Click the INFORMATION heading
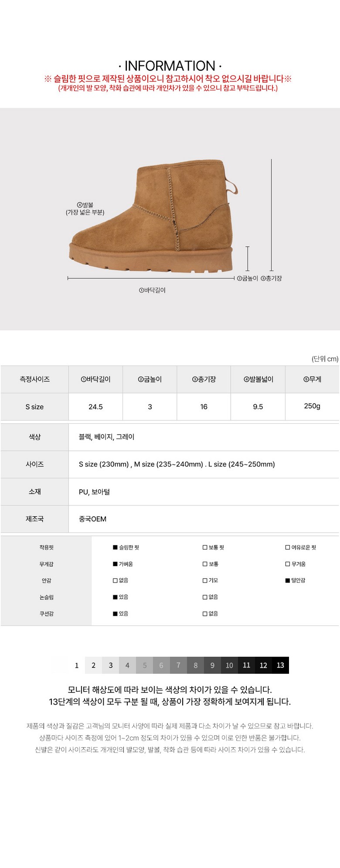340x868 pixels. tap(170, 66)
